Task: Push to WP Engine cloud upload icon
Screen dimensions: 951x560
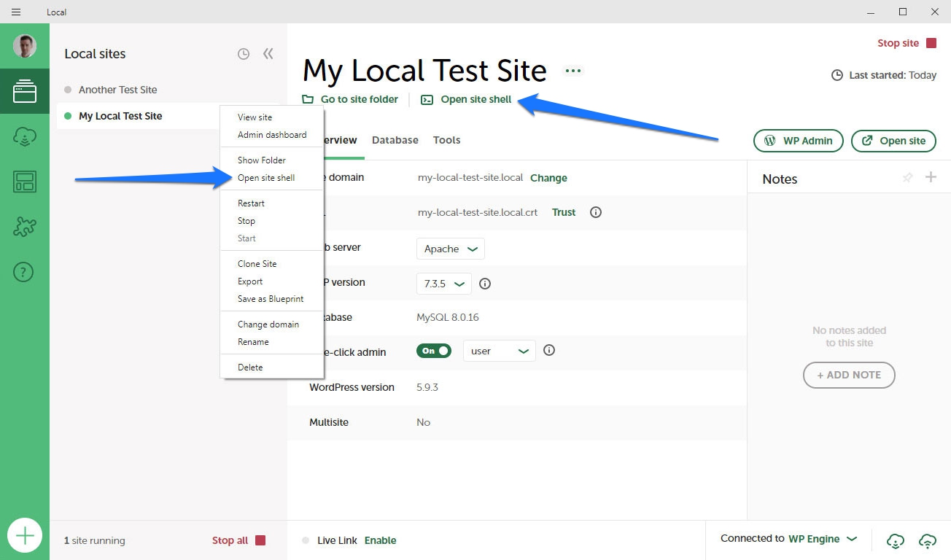Action: 928,540
